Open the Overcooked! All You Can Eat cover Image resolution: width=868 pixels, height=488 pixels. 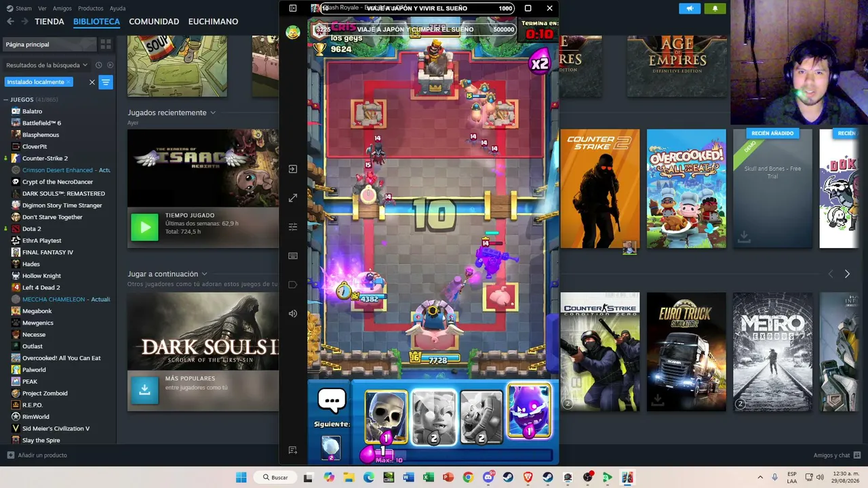[x=686, y=188]
